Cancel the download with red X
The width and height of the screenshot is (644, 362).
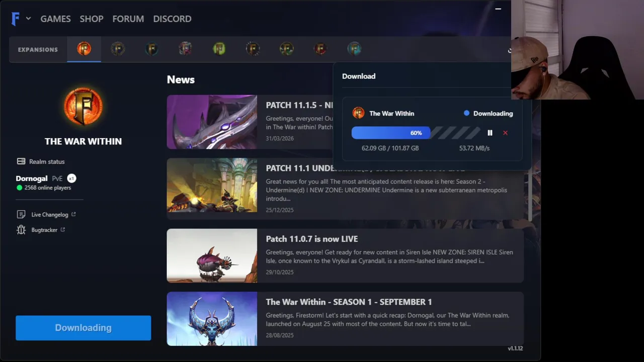tap(505, 133)
